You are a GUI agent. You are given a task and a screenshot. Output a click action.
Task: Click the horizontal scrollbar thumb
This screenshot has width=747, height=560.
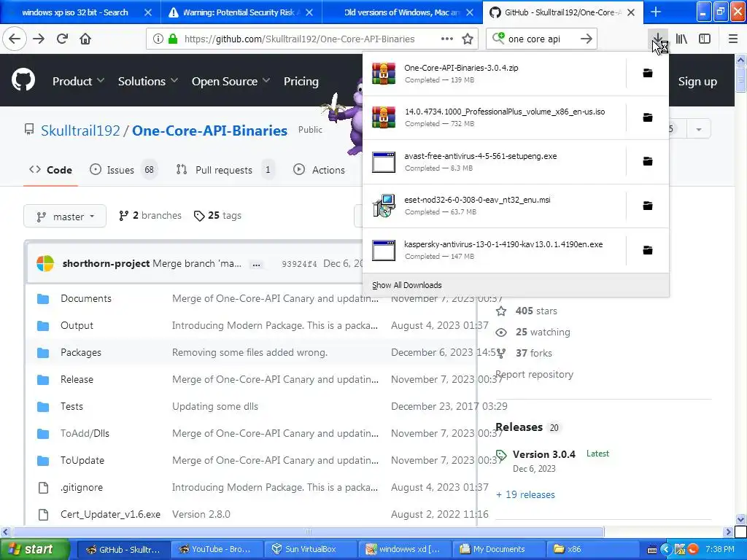309,532
